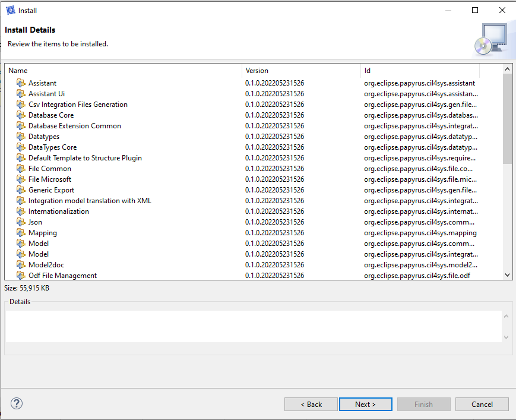This screenshot has width=516, height=420.
Task: Click the icon beside File Microsoft
Action: (21, 179)
